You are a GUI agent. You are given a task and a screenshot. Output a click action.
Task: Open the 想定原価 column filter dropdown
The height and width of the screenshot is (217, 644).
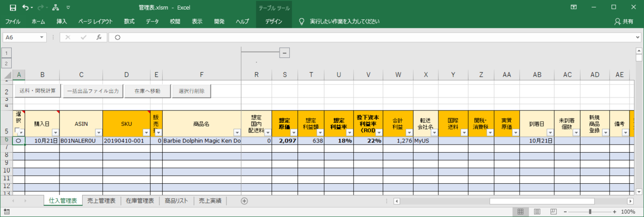(295, 132)
